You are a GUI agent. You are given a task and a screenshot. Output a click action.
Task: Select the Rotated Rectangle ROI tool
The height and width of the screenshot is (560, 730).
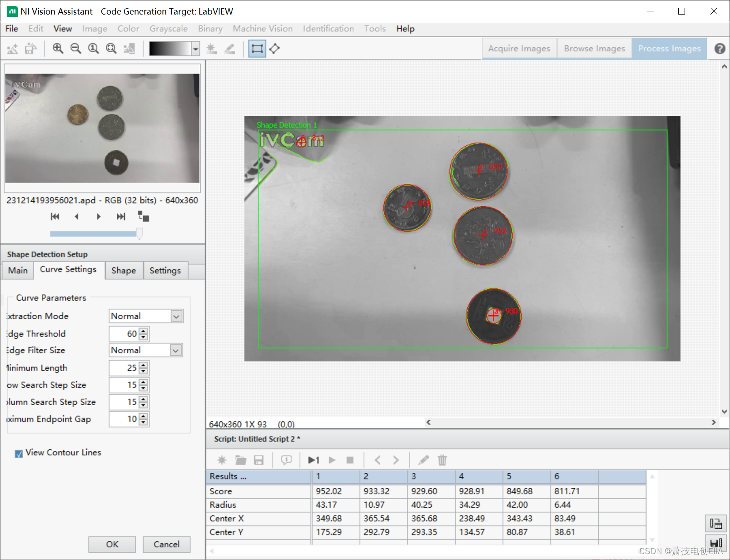coord(274,49)
